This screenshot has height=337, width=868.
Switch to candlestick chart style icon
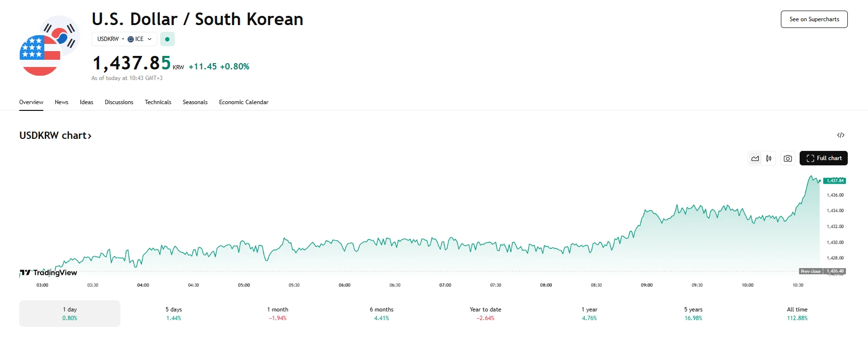coord(769,158)
